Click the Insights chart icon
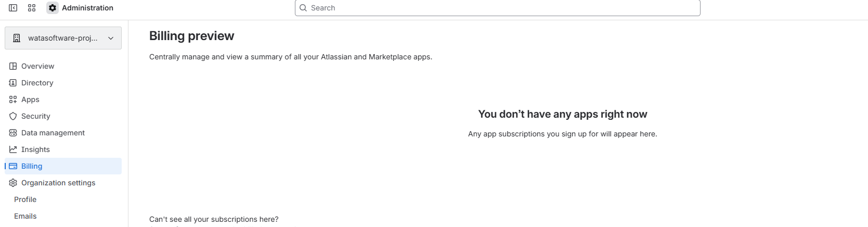 pyautogui.click(x=13, y=149)
